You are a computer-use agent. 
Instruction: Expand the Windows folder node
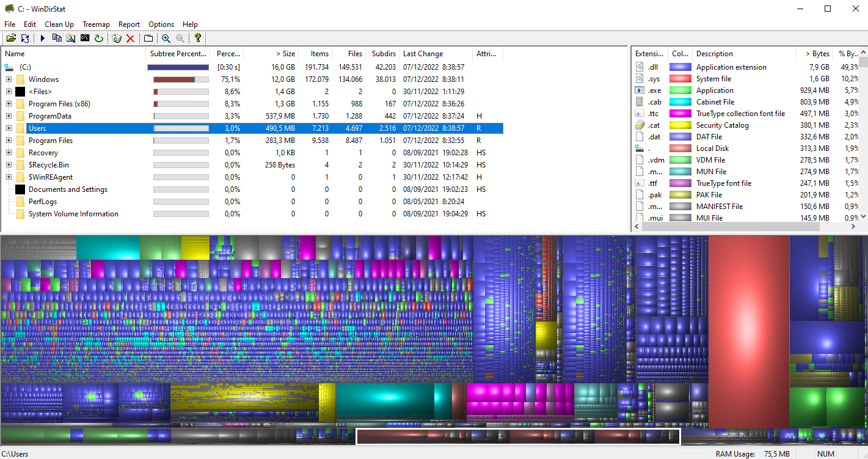click(x=9, y=79)
